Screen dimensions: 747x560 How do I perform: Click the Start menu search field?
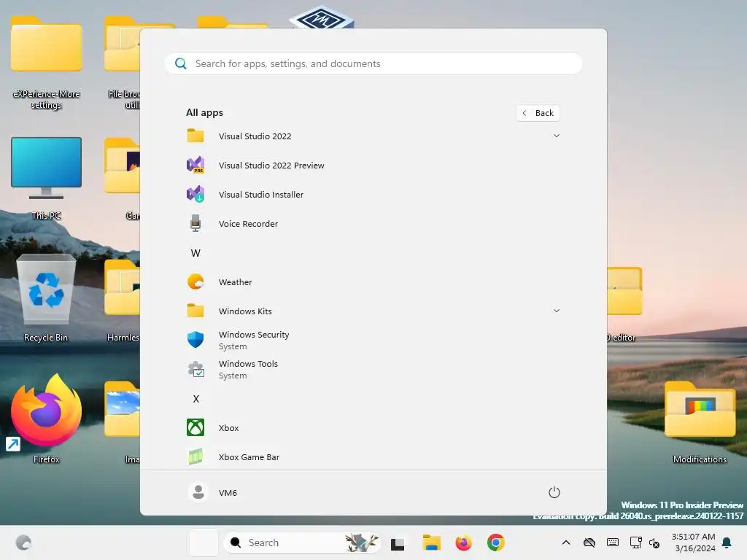(373, 63)
